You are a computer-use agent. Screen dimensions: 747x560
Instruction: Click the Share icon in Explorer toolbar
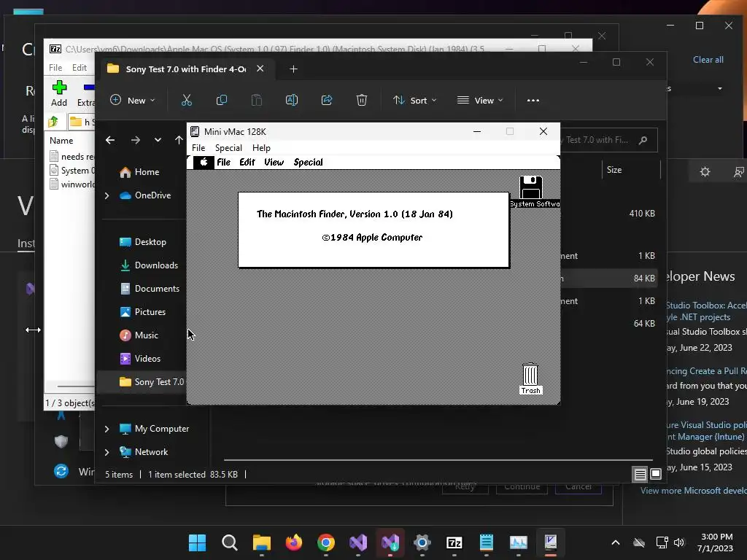coord(327,100)
